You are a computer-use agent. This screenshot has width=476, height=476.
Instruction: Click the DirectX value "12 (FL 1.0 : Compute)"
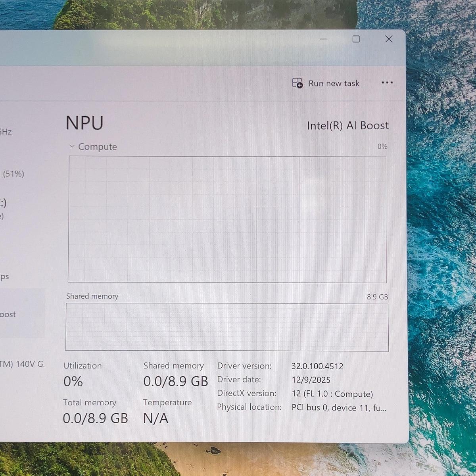pos(332,394)
